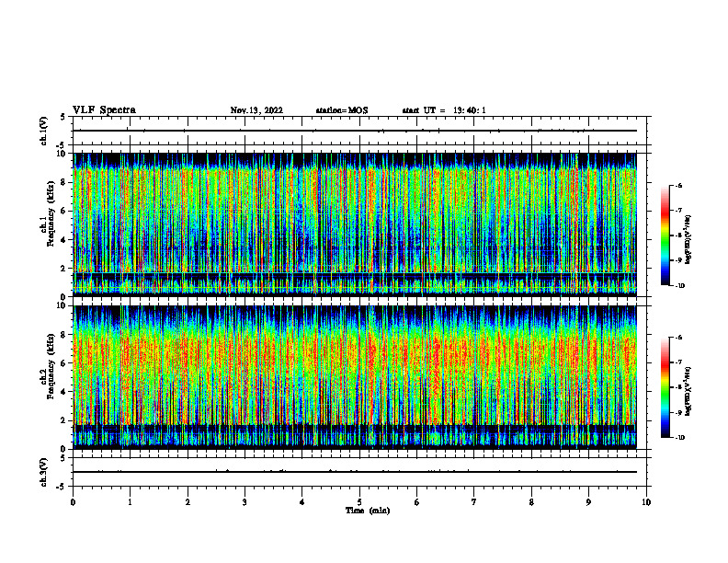Click time axis tick label "4"

302,502
